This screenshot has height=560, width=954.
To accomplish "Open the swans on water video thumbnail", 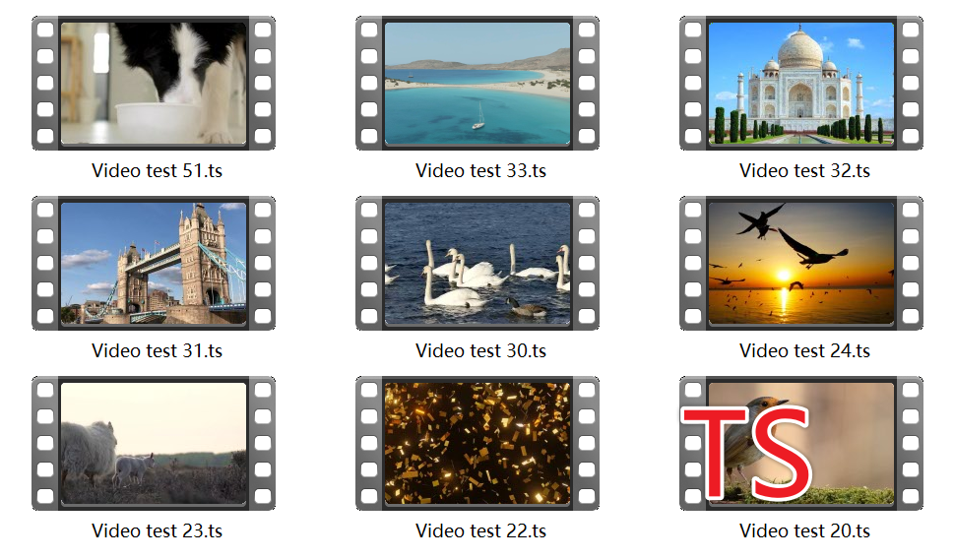I will click(x=477, y=264).
